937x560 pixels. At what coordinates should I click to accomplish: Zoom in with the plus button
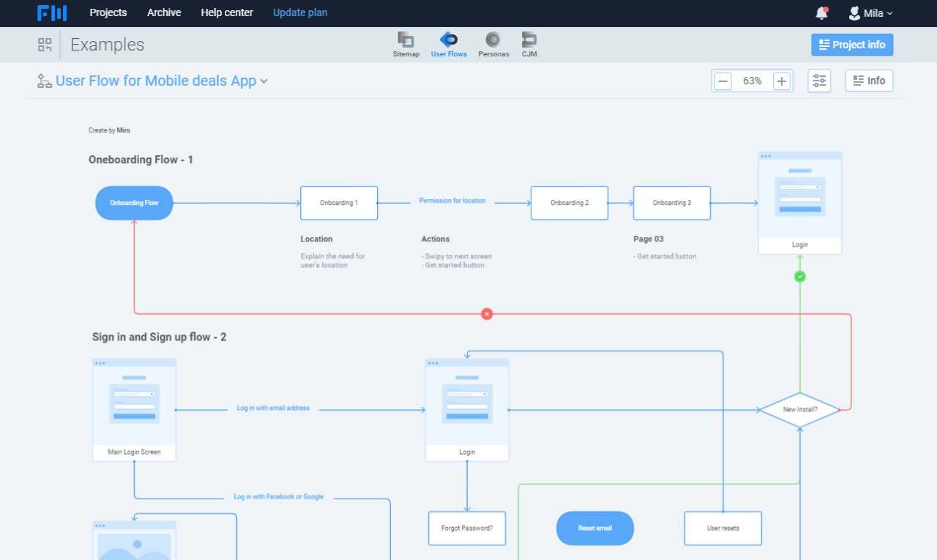tap(782, 81)
